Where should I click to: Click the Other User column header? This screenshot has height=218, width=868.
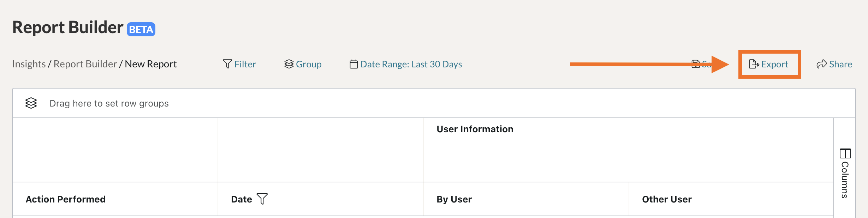(667, 199)
